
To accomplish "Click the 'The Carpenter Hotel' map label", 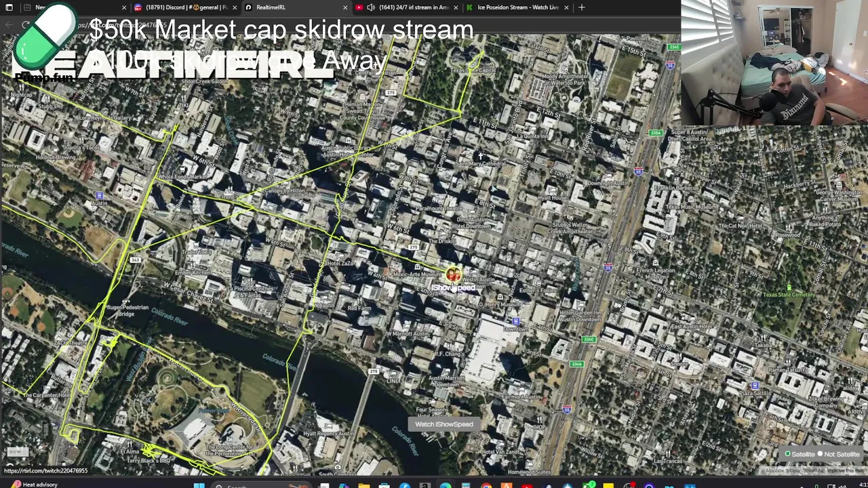I will [47, 394].
